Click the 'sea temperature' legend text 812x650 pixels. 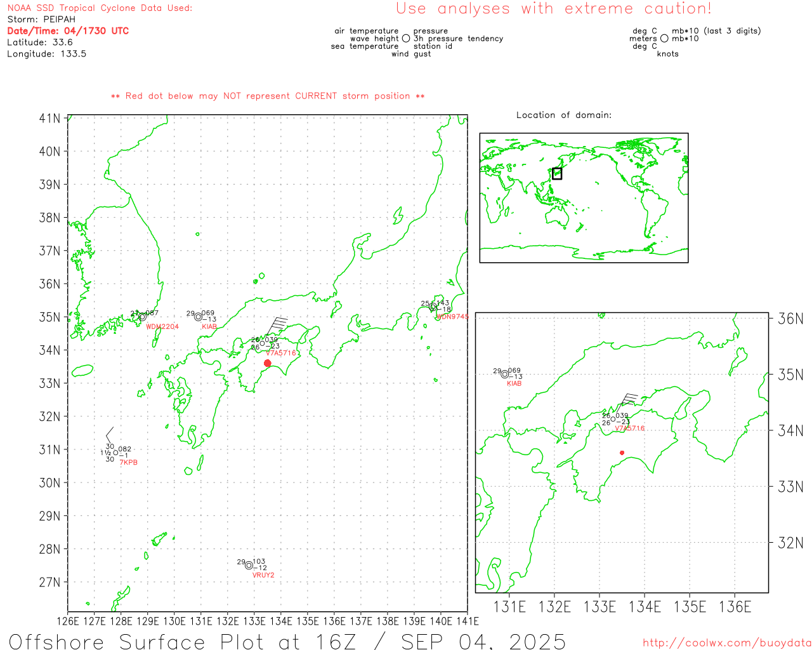click(365, 46)
